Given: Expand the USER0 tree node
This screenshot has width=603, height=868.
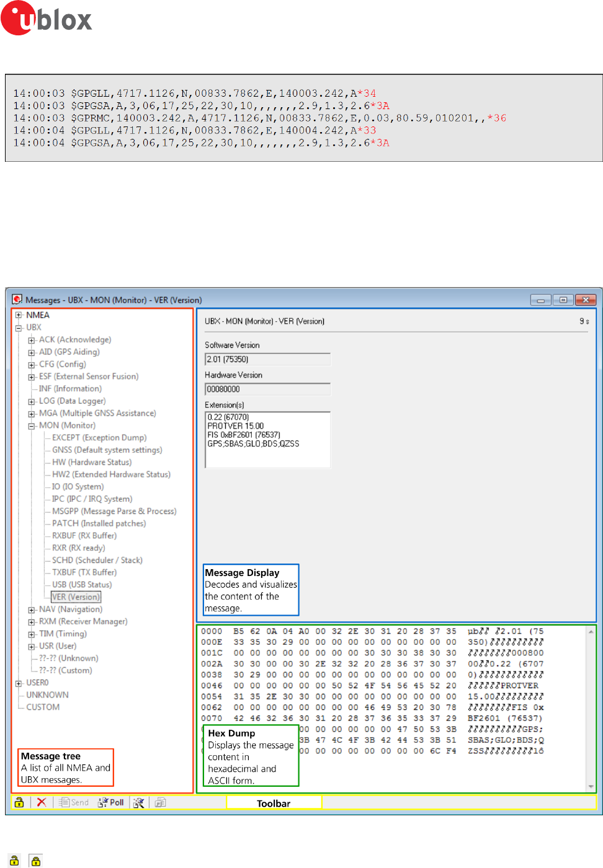Looking at the screenshot, I should click(x=19, y=683).
